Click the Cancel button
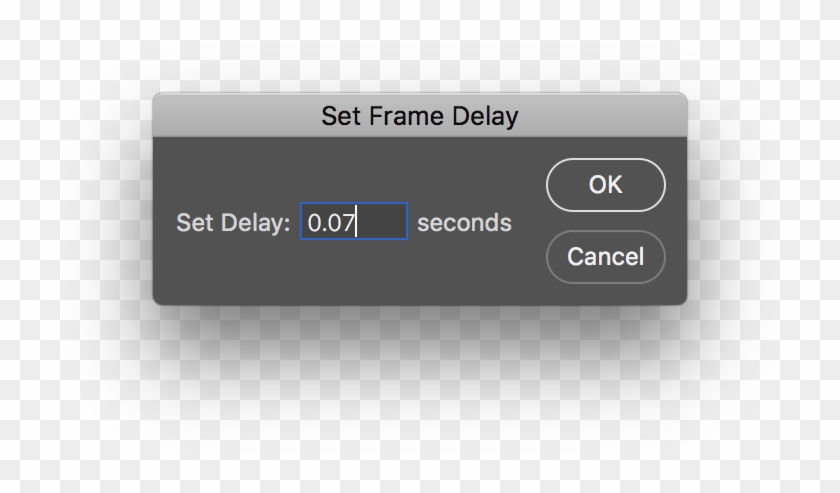Viewport: 840px width, 493px height. pos(605,257)
